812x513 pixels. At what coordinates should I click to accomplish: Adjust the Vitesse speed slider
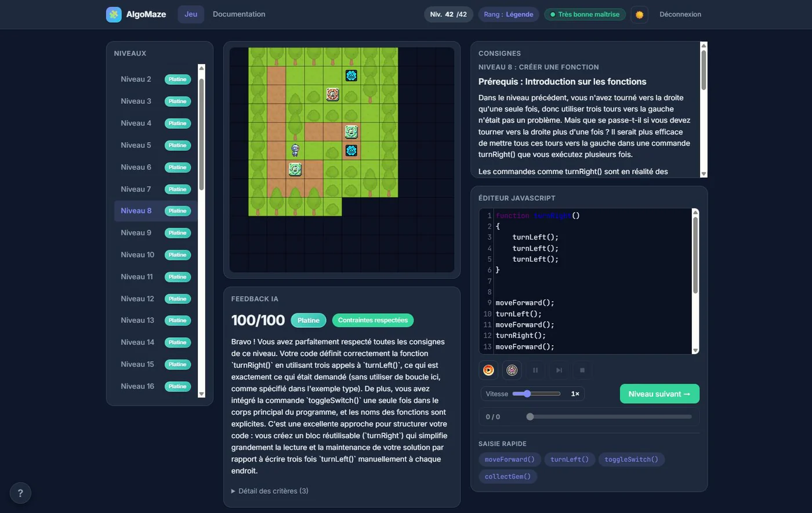[536, 393]
